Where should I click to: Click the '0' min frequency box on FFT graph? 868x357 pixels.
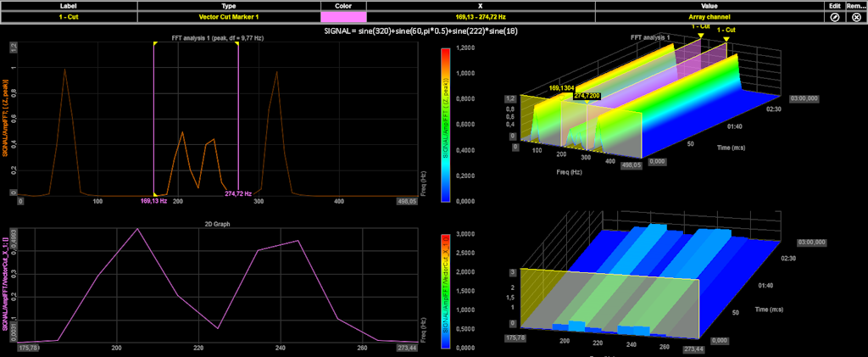[20, 201]
